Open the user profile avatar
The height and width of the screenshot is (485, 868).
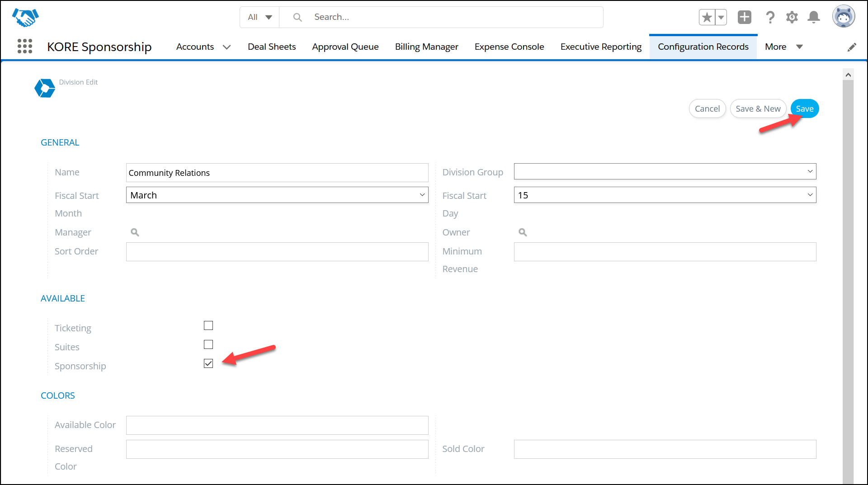(x=844, y=17)
